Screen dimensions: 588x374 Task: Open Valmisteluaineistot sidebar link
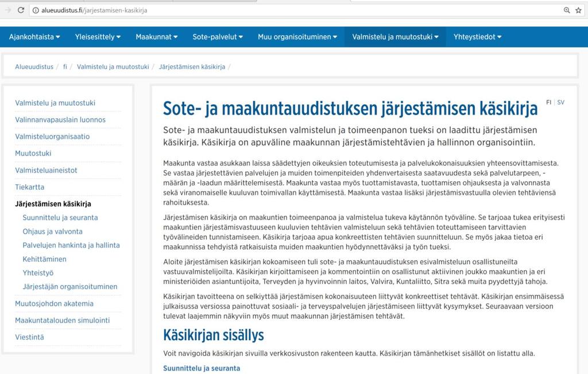click(46, 170)
